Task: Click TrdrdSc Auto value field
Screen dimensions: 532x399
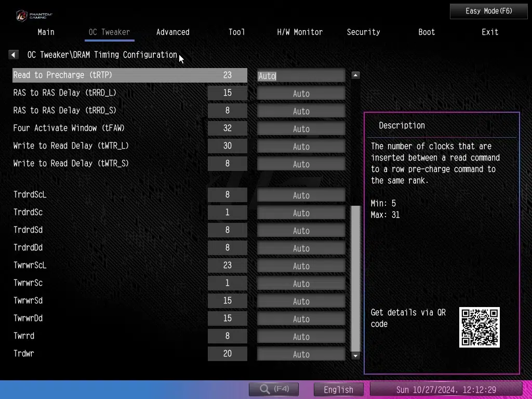Action: coord(301,212)
